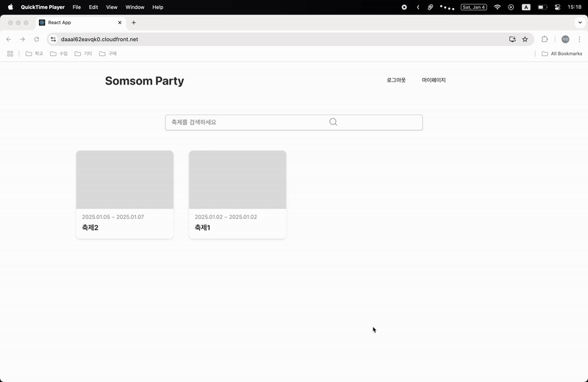
Task: Open the All Bookmarks folder
Action: 562,54
